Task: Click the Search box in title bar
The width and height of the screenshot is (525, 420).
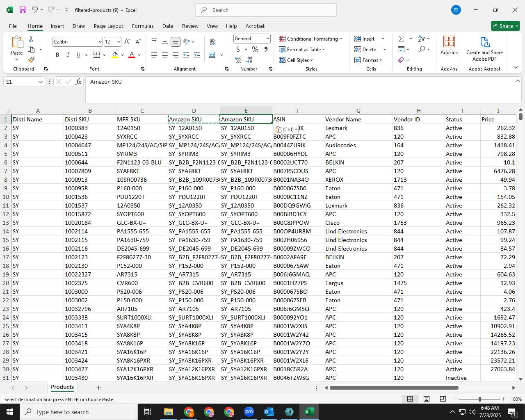Action: (266, 10)
